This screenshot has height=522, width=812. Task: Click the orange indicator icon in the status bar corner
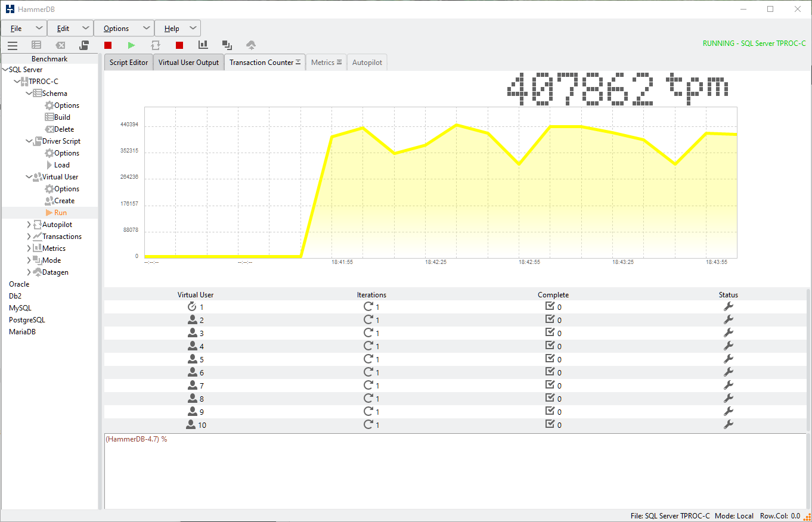coord(807,516)
